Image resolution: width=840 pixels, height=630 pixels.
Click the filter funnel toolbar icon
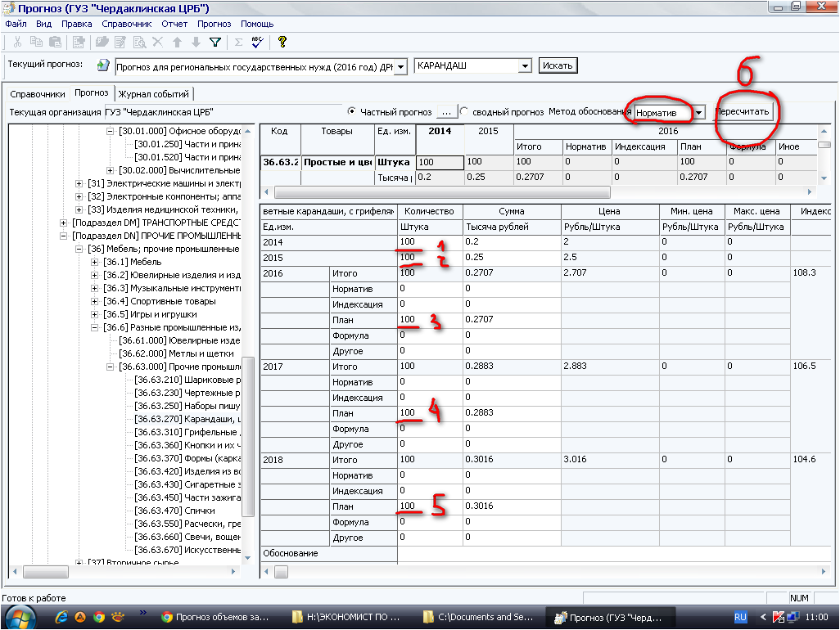(x=215, y=43)
